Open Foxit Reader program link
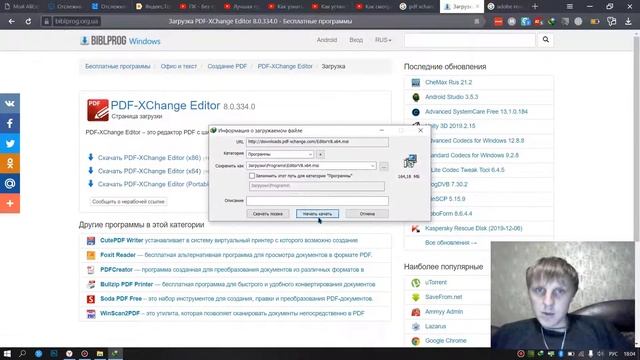The image size is (640, 360). [118, 255]
